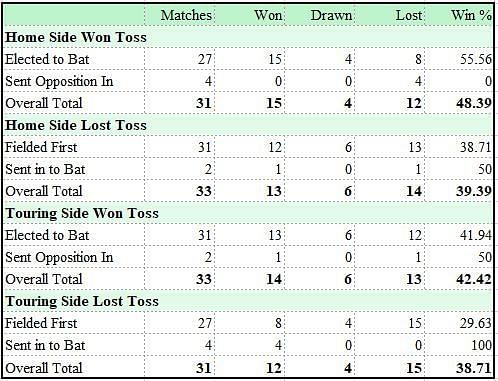Click the Touring Side Won Toss heading
Viewport: 498px width, 381px height.
82,213
